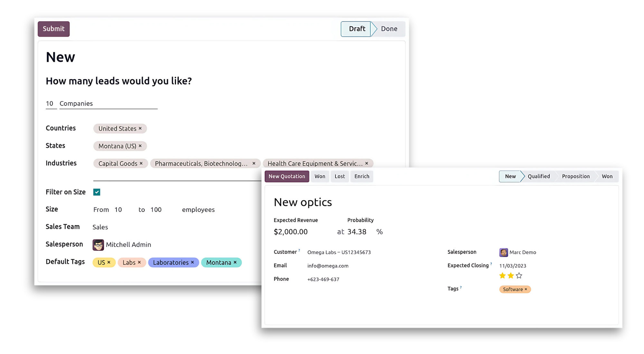Open the Sales Team dropdown
The height and width of the screenshot is (354, 644).
(100, 227)
